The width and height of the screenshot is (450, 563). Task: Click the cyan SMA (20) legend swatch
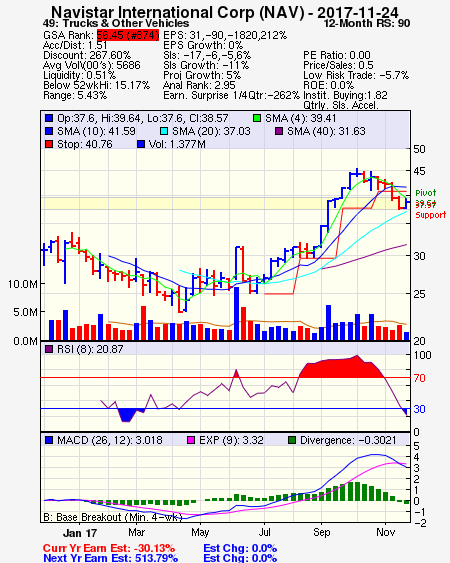(164, 131)
